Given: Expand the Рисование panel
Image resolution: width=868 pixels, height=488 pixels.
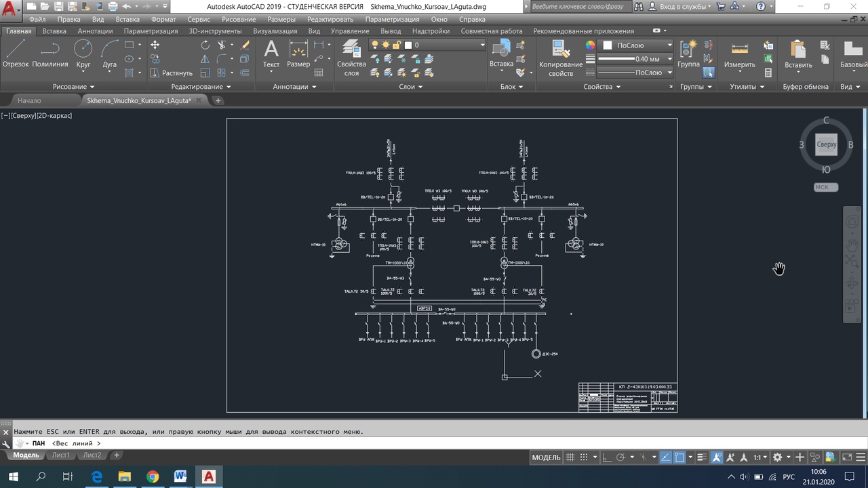Looking at the screenshot, I should click(73, 87).
